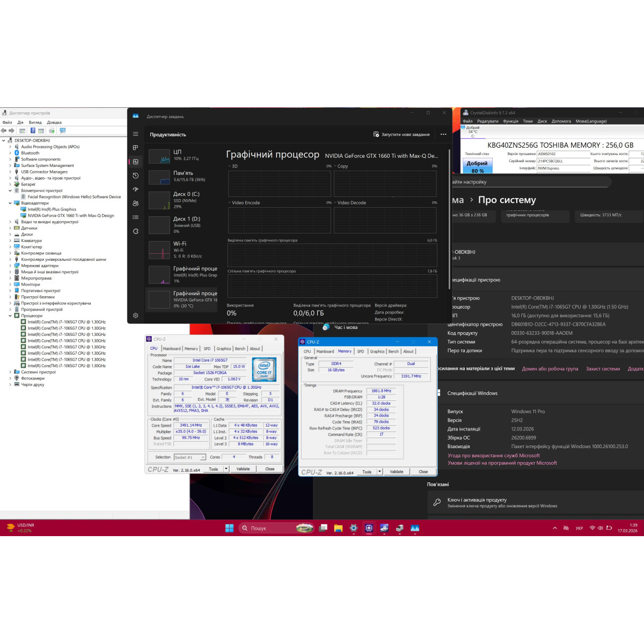Open the three-dot more options in Task Manager
Screen dimensions: 644x644
(x=443, y=134)
